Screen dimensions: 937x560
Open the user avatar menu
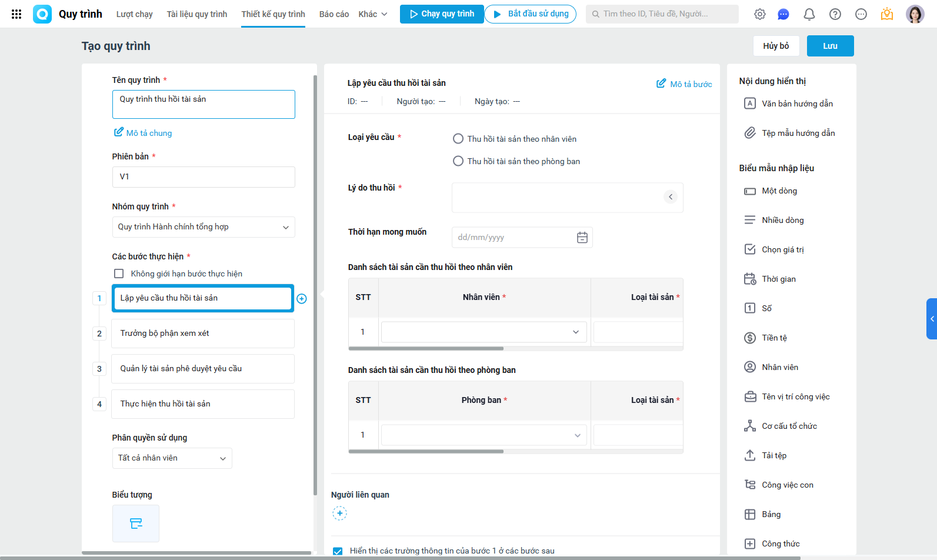coord(915,14)
